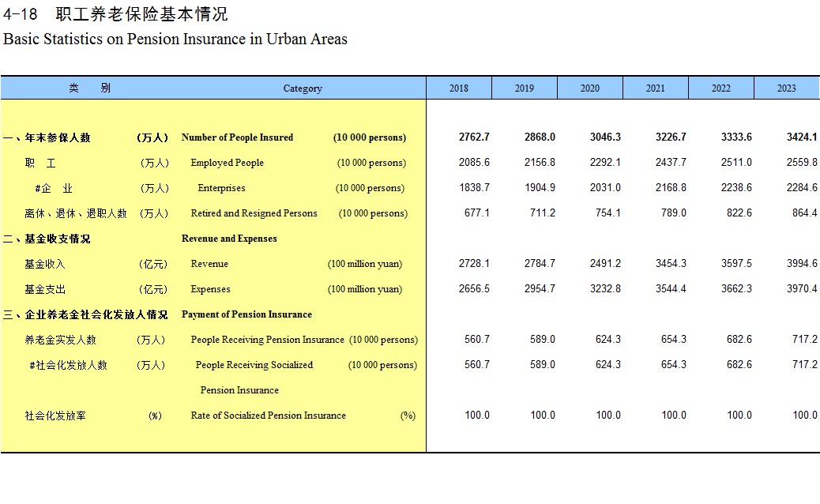Click the English 'Category' header cell
Image resolution: width=820 pixels, height=504 pixels.
pyautogui.click(x=303, y=88)
